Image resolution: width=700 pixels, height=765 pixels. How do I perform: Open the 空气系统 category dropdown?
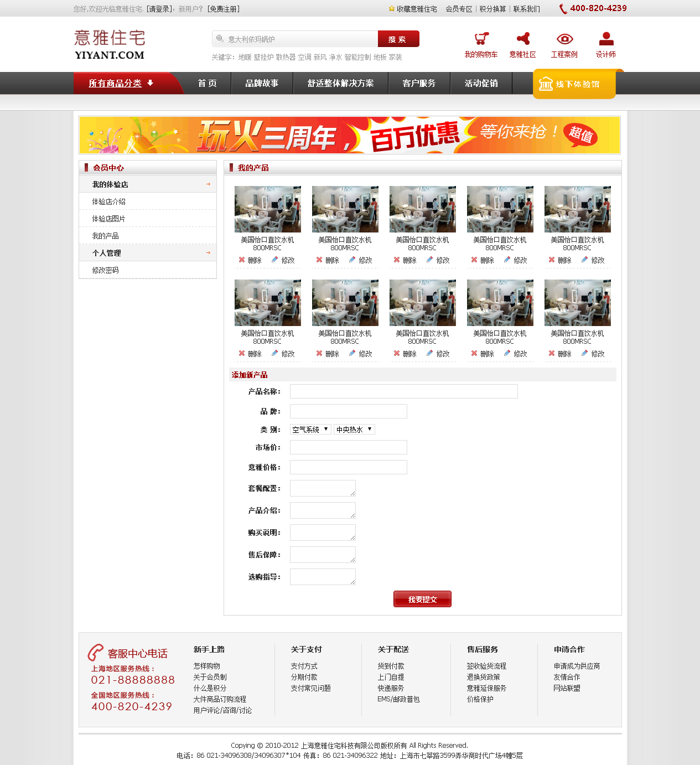(310, 430)
